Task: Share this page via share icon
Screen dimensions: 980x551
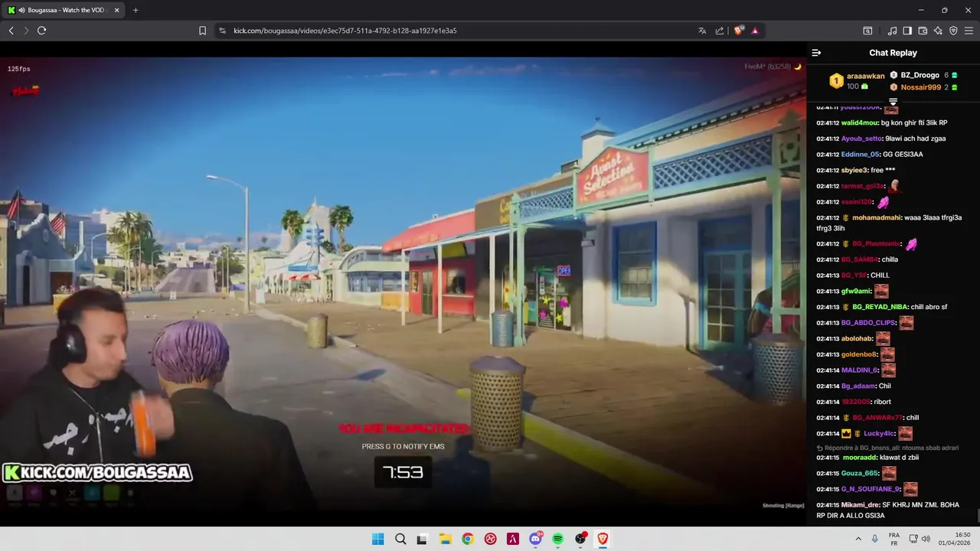Action: click(720, 31)
